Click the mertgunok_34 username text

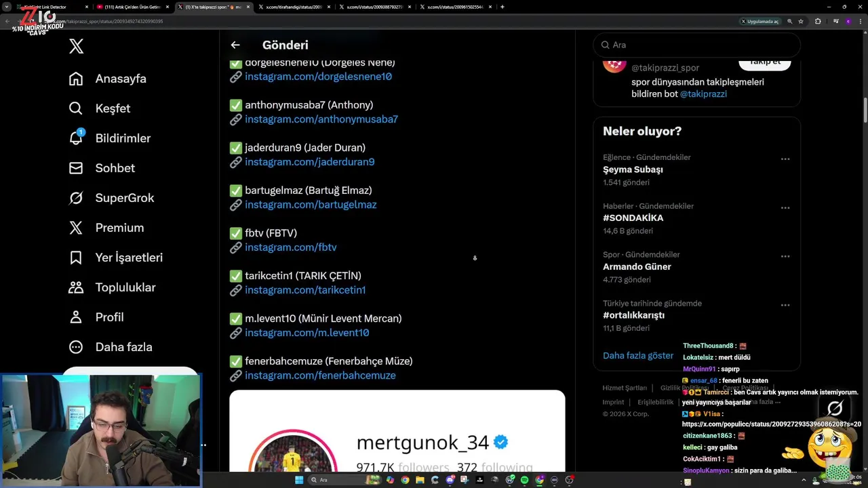[422, 443]
